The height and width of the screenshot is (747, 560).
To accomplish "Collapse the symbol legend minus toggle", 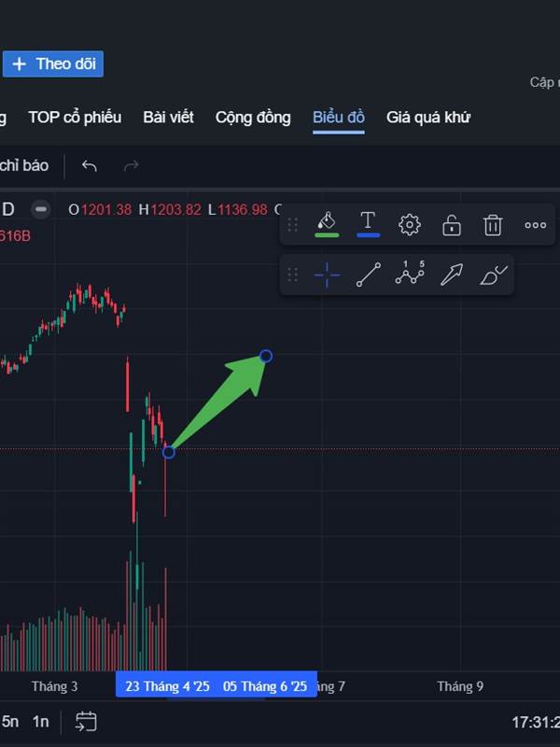I will pos(41,209).
